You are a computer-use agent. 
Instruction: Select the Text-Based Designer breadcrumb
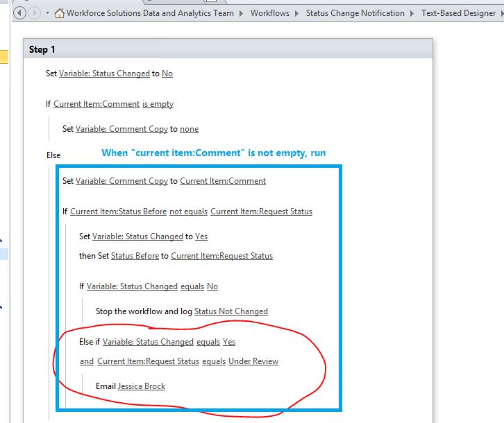tap(458, 13)
